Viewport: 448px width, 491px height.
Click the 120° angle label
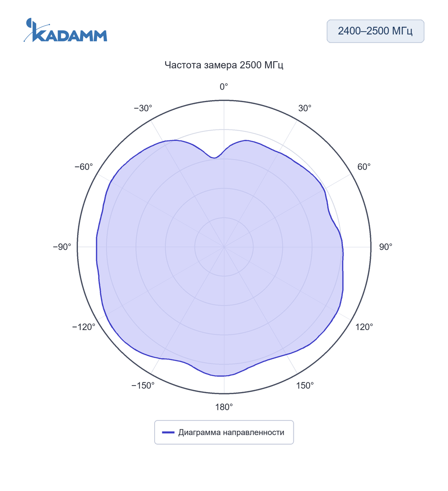(364, 327)
